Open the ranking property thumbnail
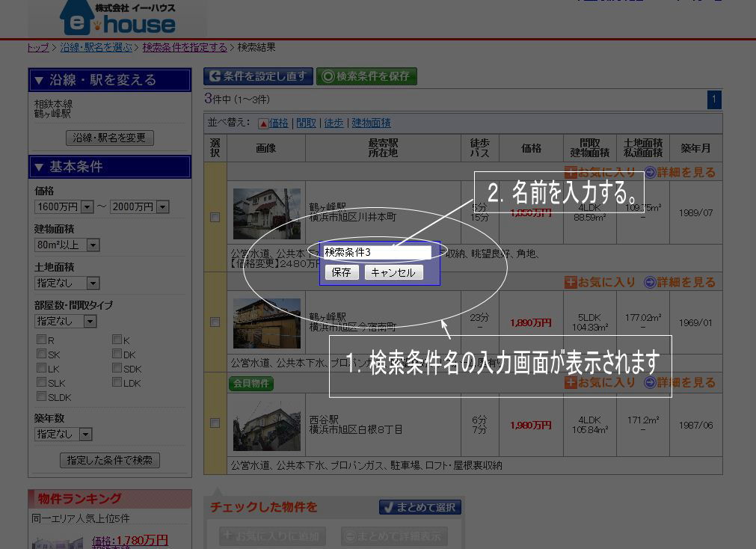This screenshot has height=549, width=756. (x=58, y=543)
